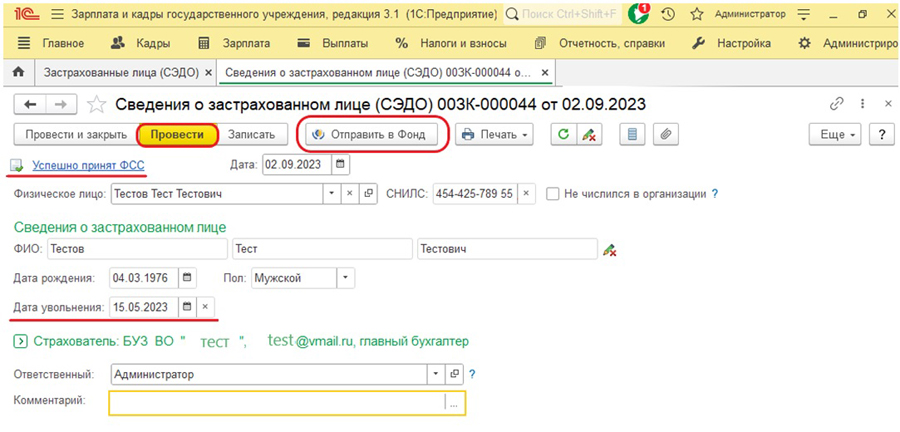Click the Home page icon

click(17, 73)
